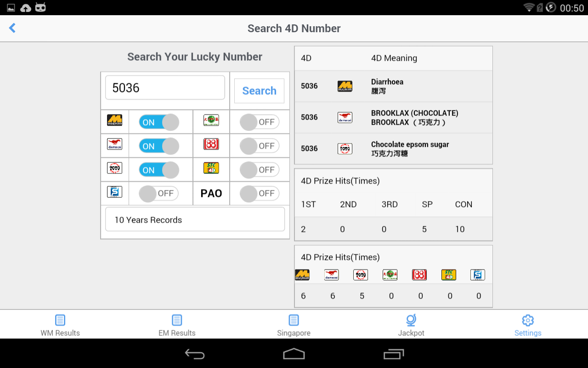Click the red 88 Sabah logo
Image resolution: width=588 pixels, height=368 pixels.
(x=211, y=144)
